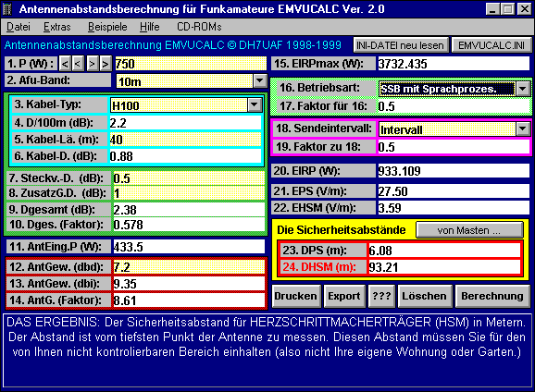Click AntGew. dbd field showing 7.2
Image resolution: width=535 pixels, height=392 pixels.
pyautogui.click(x=189, y=267)
